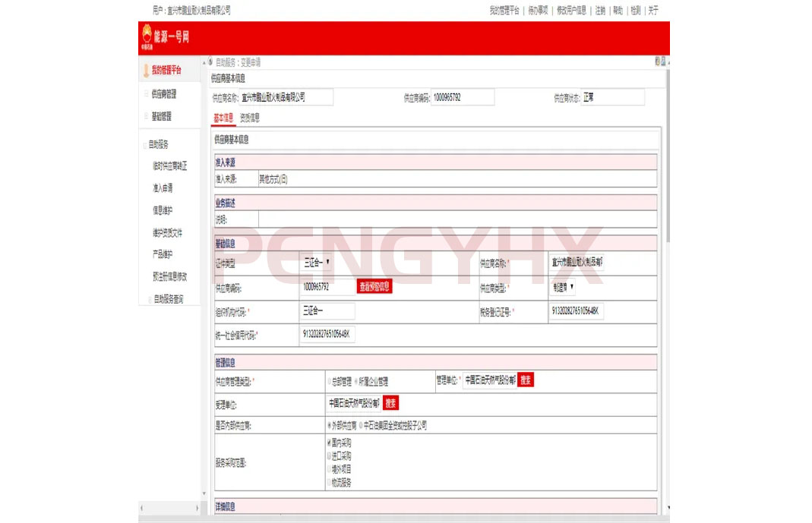Toggle the 国内采购 checkbox

329,440
